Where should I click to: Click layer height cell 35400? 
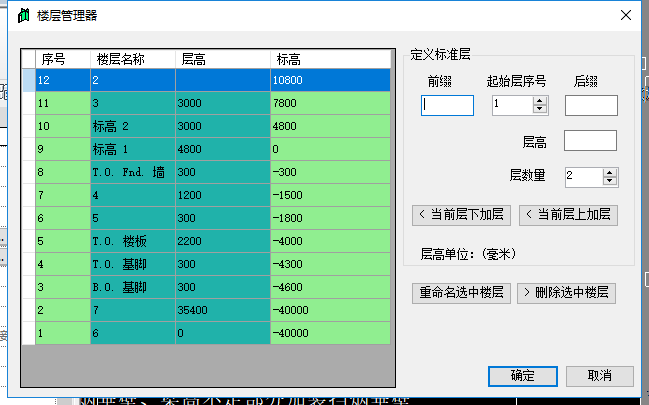click(x=223, y=310)
